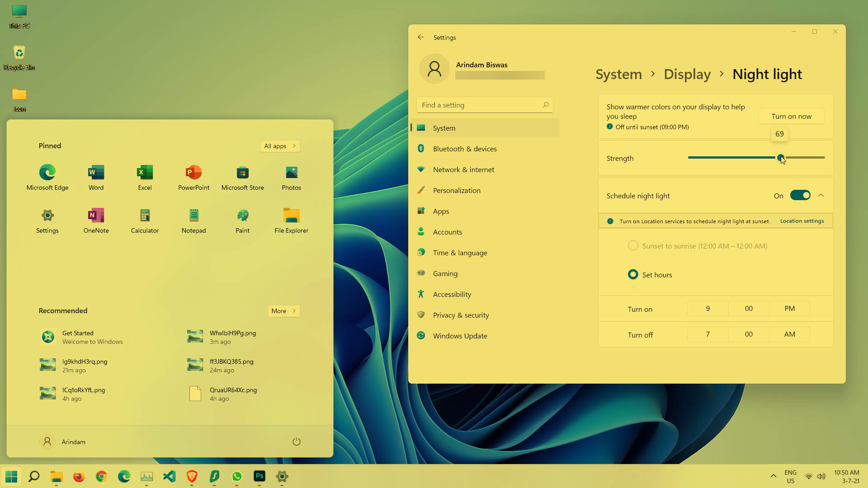
Task: Open WhatsApp from the taskbar
Action: point(237,477)
